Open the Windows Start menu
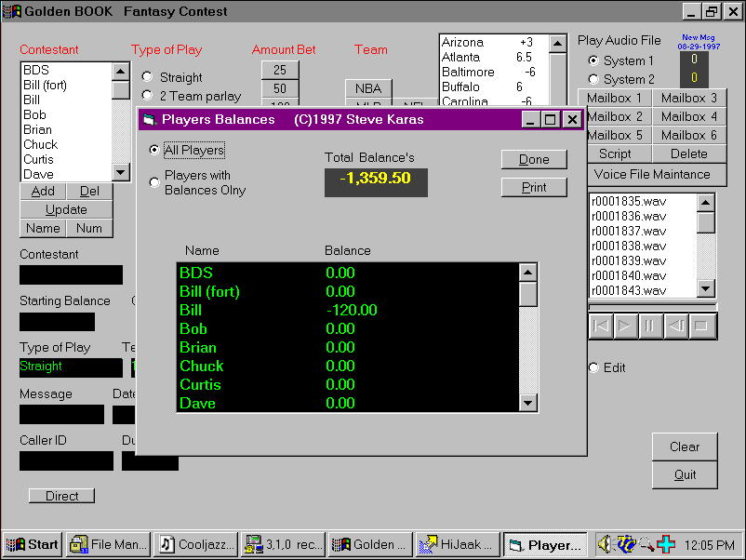This screenshot has width=746, height=560. 33,544
